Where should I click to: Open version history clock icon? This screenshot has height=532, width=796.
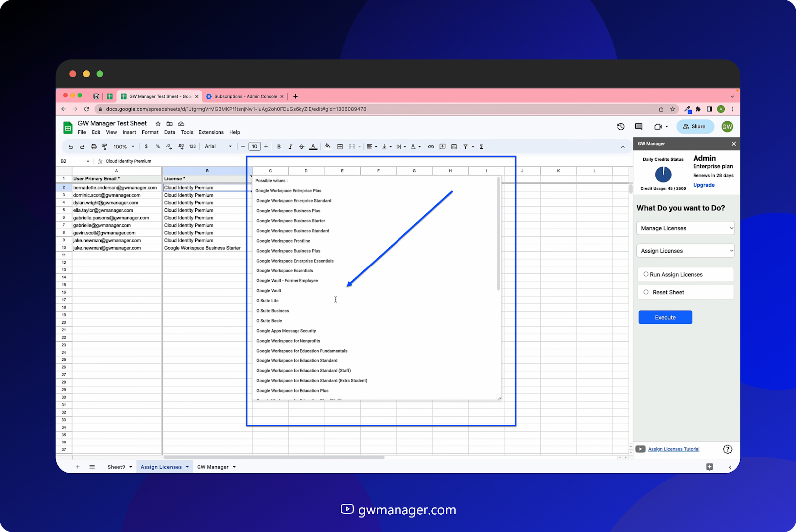point(621,127)
